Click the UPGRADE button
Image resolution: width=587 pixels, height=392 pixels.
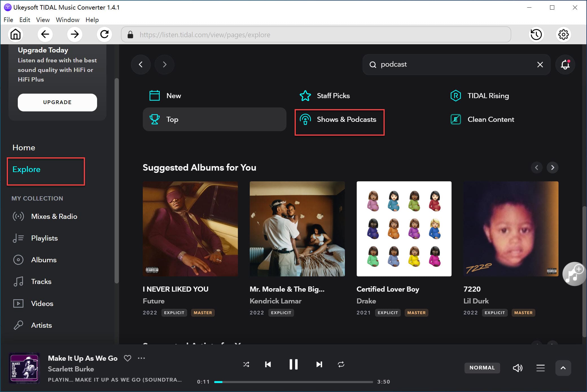57,102
